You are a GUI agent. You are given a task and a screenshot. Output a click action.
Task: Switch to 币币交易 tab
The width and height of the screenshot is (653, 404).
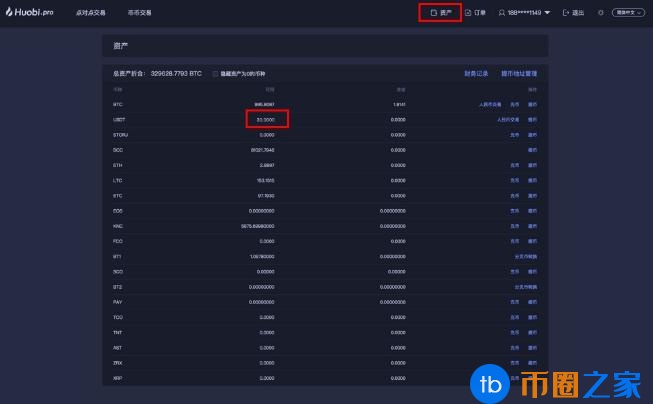(140, 13)
